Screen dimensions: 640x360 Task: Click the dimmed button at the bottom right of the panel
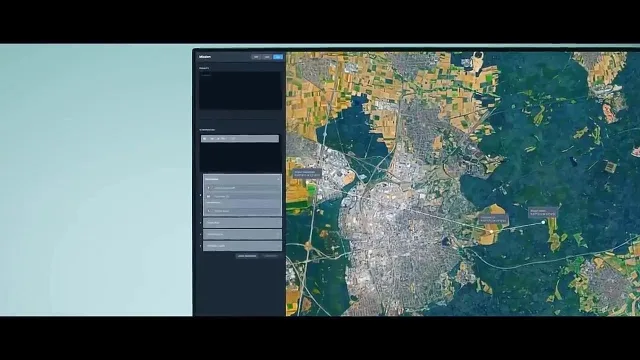click(270, 256)
